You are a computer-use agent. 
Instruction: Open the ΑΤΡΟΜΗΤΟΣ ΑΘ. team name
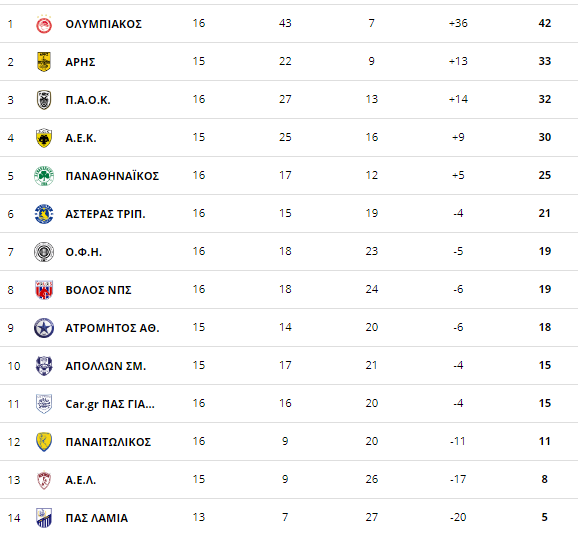(112, 328)
